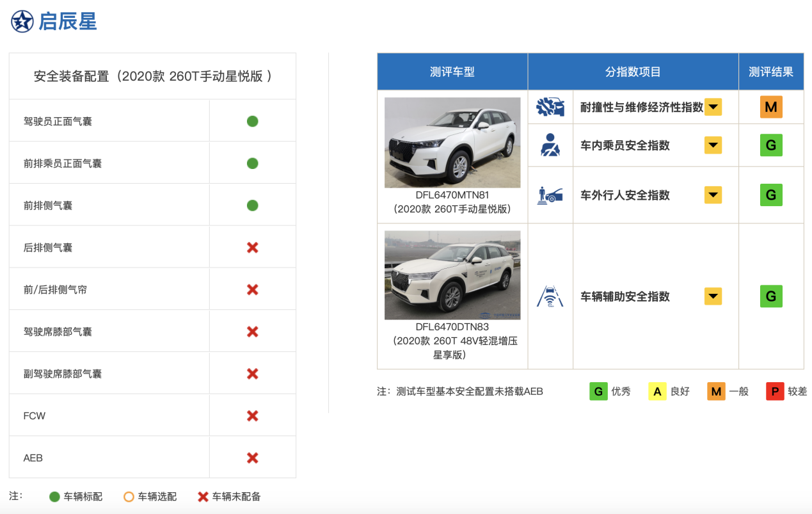Click red X for 后排侧气囊
The height and width of the screenshot is (514, 812).
coord(252,247)
